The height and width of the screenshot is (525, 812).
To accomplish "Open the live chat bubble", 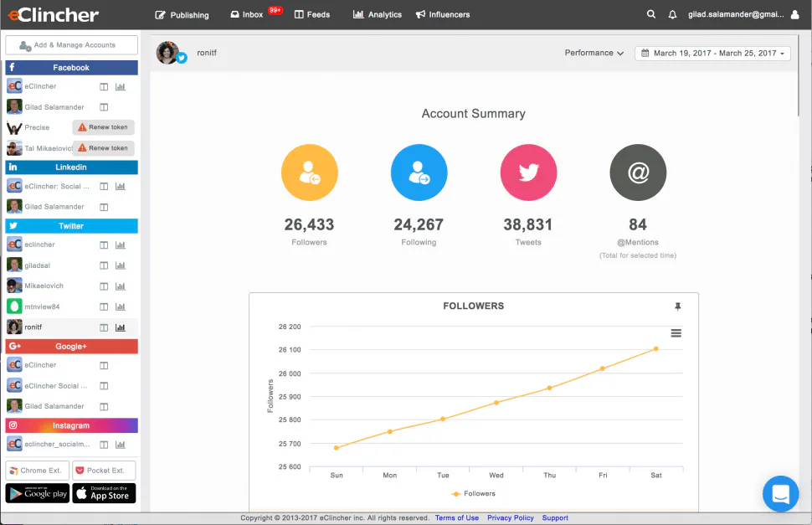I will tap(780, 493).
